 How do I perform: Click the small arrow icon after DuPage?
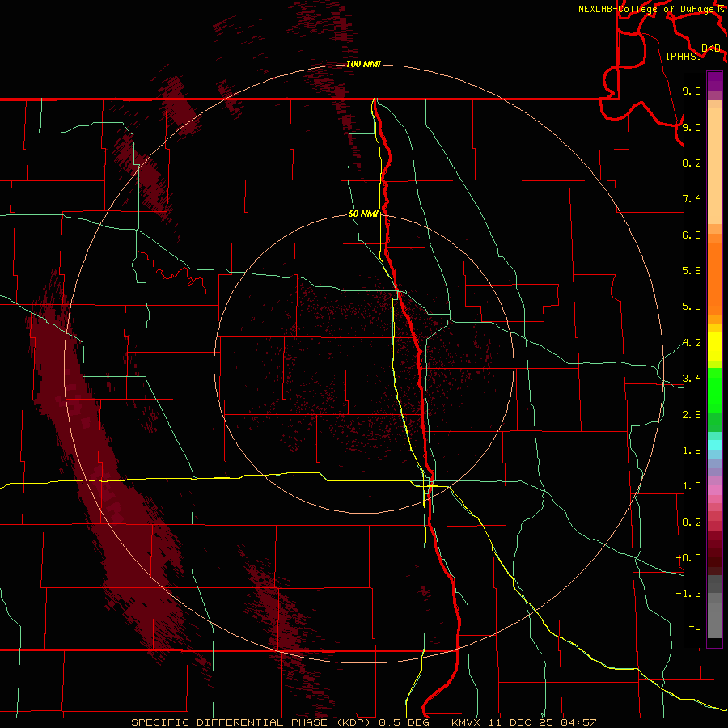coord(721,8)
